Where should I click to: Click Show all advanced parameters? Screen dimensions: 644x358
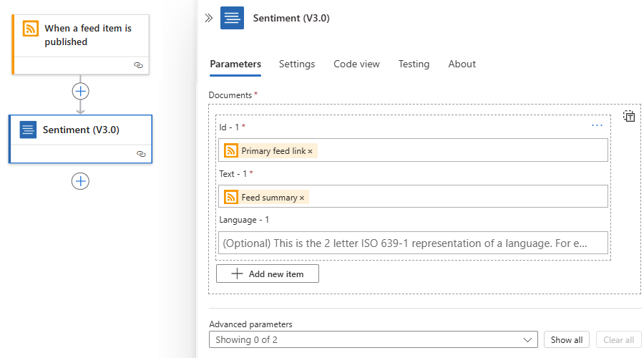click(567, 340)
